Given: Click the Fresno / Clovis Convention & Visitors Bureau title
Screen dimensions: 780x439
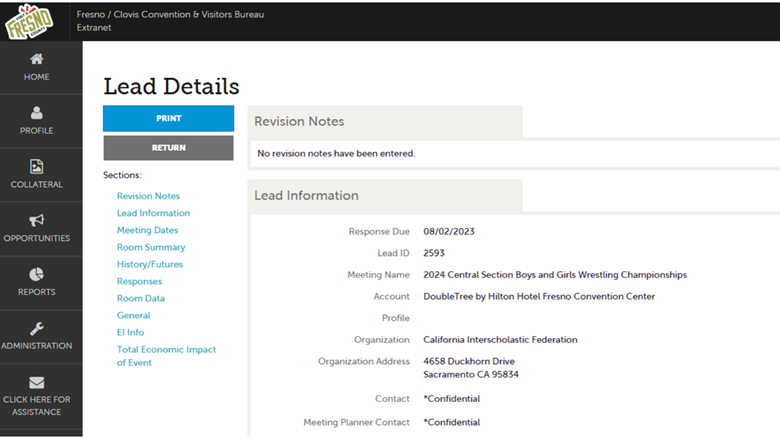Looking at the screenshot, I should 170,14.
